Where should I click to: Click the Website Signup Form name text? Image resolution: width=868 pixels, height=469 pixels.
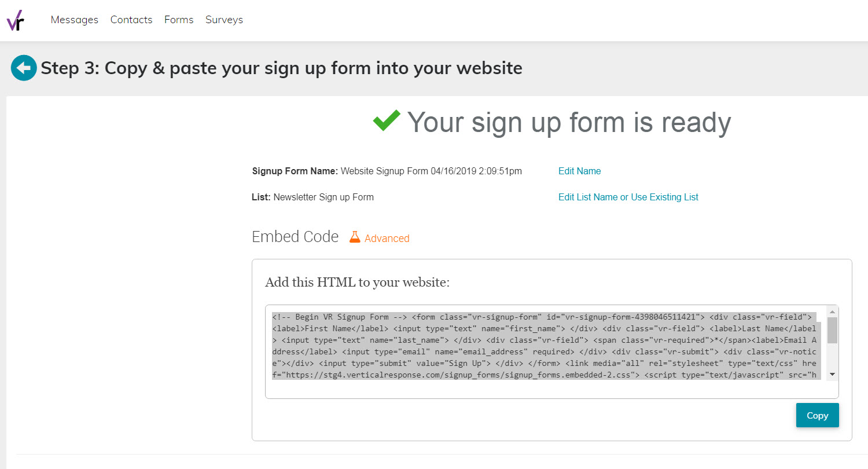click(431, 171)
